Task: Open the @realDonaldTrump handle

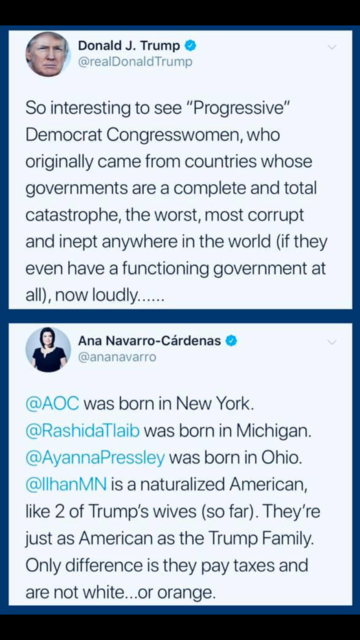Action: click(x=135, y=62)
